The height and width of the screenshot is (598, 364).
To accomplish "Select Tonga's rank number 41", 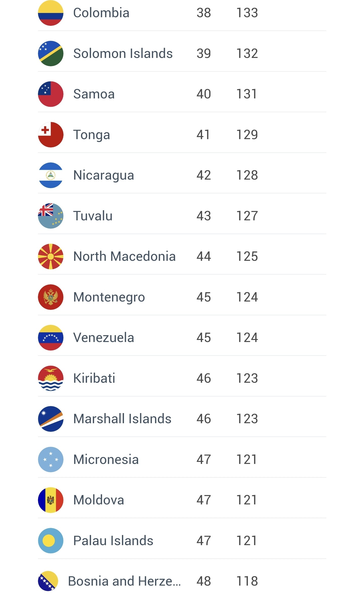I will coord(203,135).
